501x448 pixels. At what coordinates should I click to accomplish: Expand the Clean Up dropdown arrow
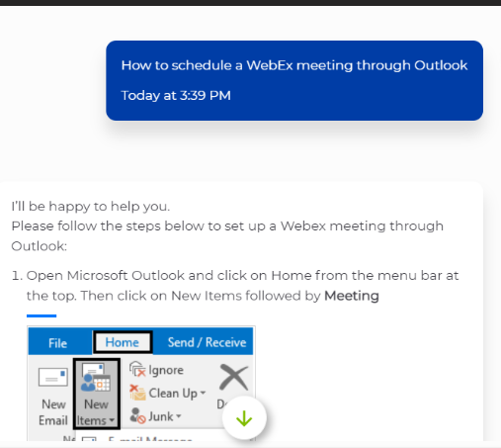point(203,393)
